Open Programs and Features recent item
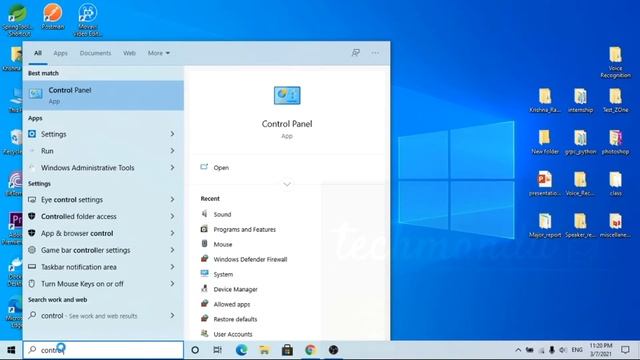 244,229
